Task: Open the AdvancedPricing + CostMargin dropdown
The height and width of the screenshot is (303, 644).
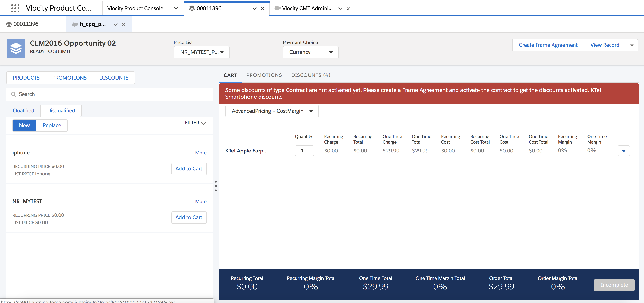Action: pos(272,111)
